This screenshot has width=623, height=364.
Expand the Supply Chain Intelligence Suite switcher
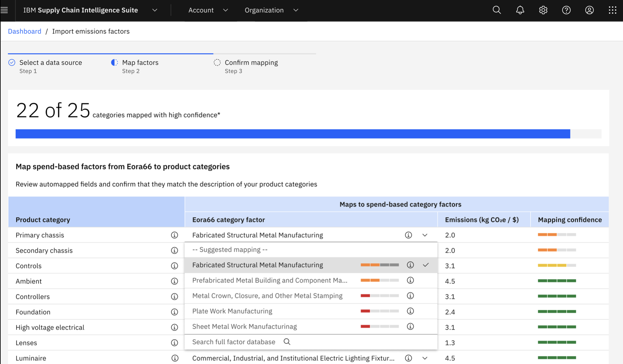154,10
